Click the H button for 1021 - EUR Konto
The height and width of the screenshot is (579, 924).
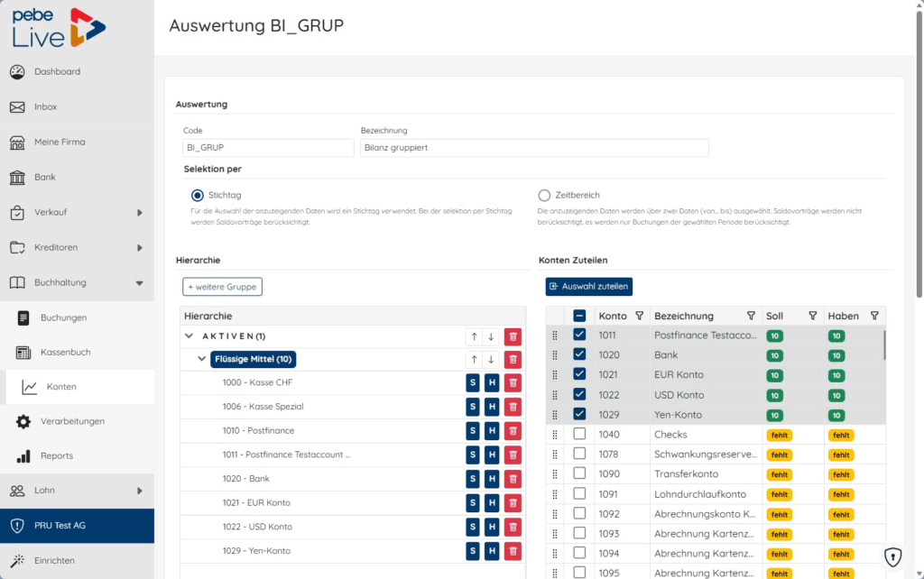492,503
